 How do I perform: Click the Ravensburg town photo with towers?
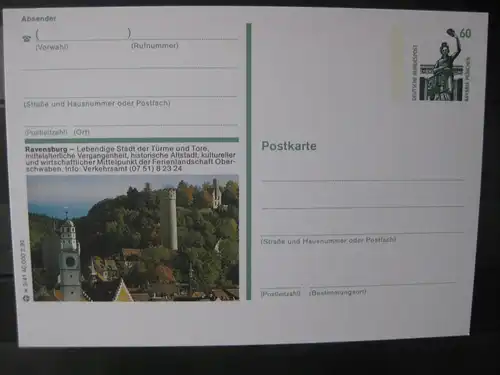(x=133, y=238)
